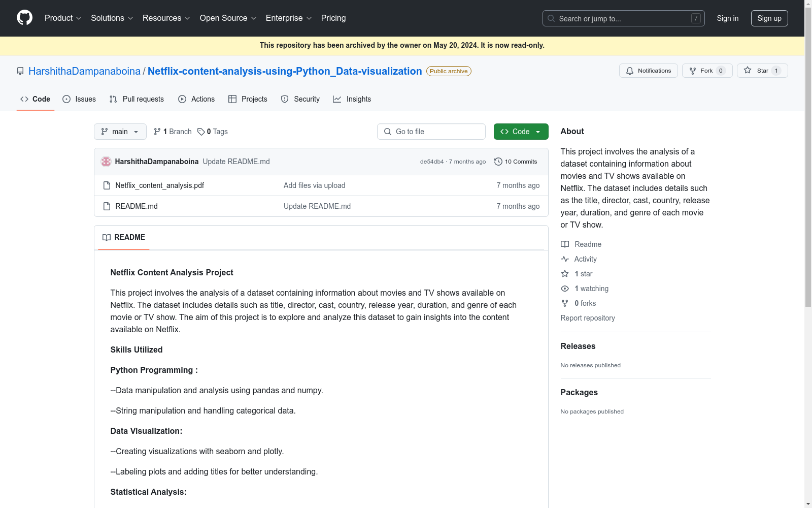Viewport: 812px width, 508px height.
Task: Click Report repository link
Action: [588, 318]
